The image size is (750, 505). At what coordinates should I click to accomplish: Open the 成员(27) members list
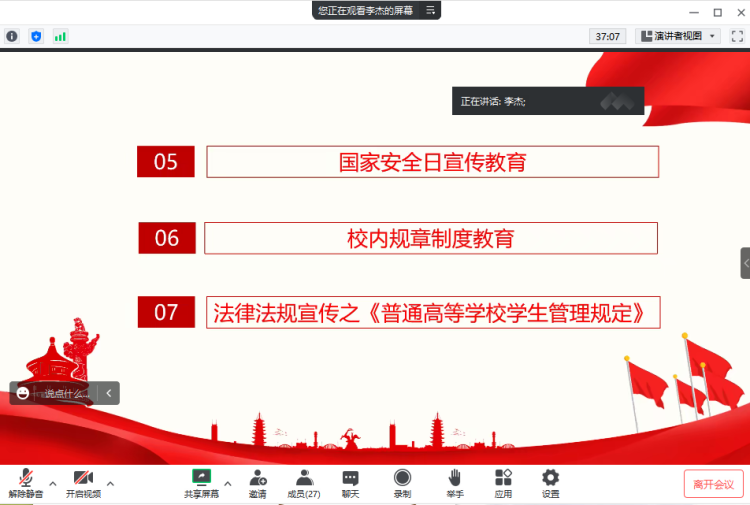tap(304, 483)
